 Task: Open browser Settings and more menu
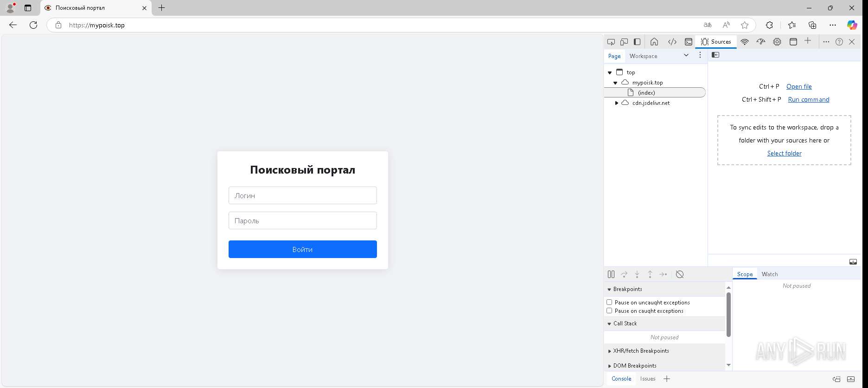click(x=833, y=25)
